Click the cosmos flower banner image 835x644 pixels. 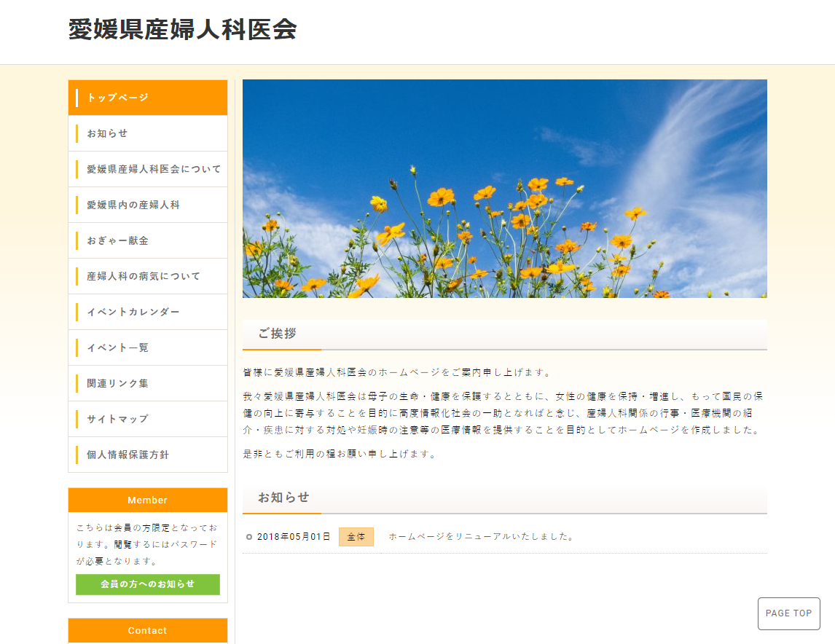pyautogui.click(x=505, y=189)
